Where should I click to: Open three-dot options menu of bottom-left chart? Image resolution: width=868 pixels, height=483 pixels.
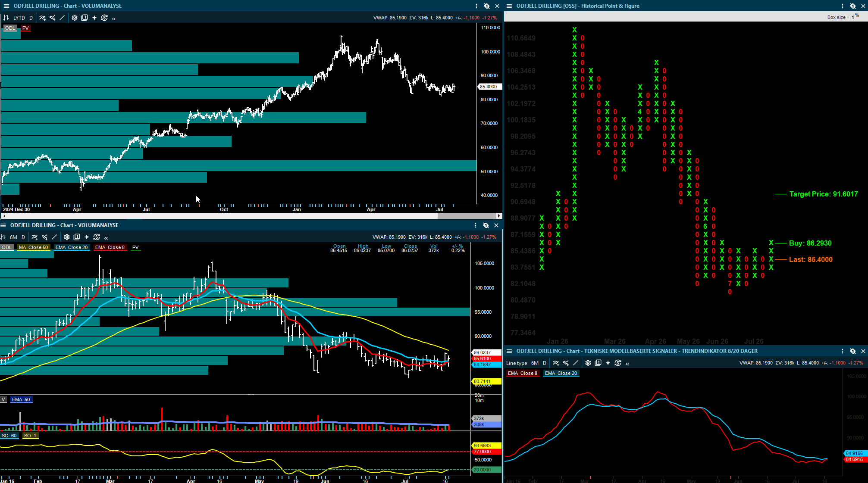point(476,225)
